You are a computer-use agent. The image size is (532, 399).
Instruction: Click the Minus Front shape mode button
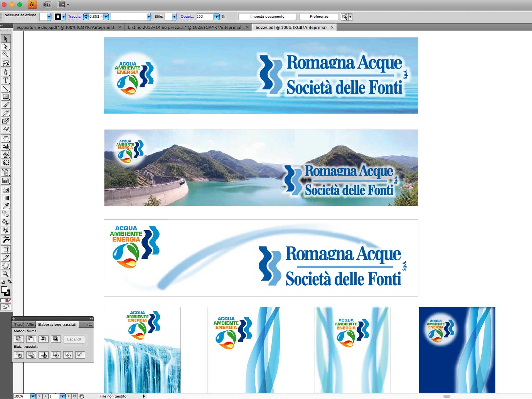coord(31,339)
